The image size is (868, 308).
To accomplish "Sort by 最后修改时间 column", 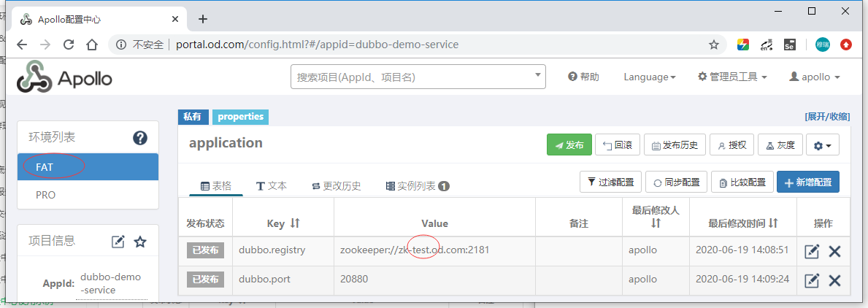I will (x=773, y=223).
